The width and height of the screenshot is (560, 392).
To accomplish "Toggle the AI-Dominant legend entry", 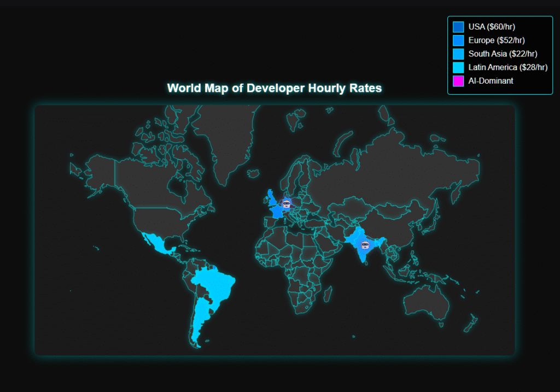I will [x=491, y=80].
